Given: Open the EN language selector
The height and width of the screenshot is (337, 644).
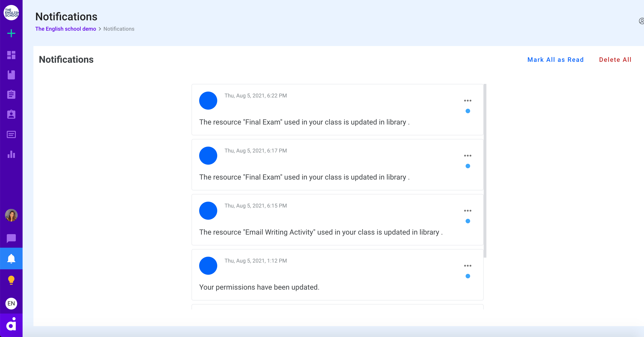Looking at the screenshot, I should point(11,304).
